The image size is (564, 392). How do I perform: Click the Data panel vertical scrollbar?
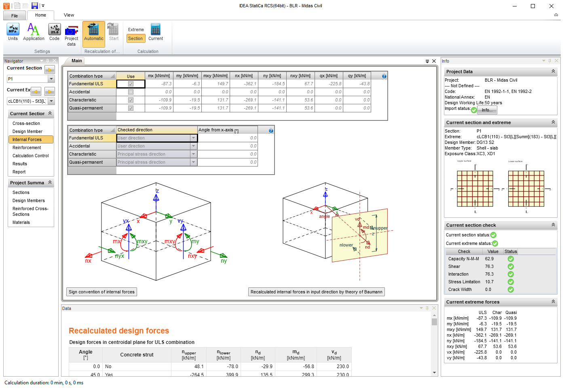point(434,344)
